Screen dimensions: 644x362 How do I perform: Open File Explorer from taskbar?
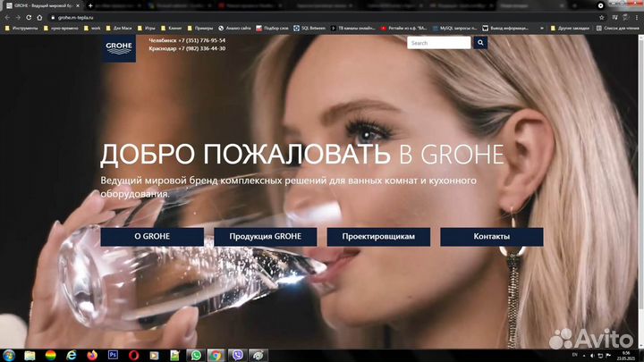pyautogui.click(x=30, y=356)
